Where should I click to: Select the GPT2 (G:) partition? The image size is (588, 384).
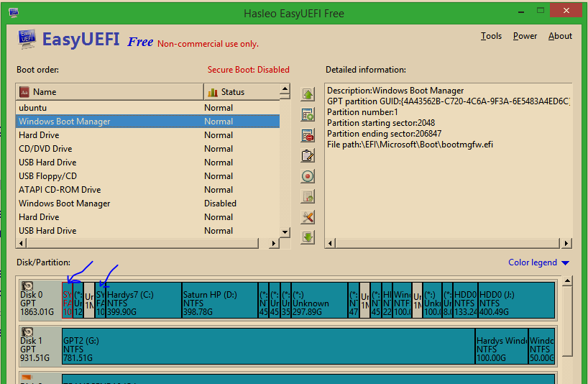[269, 347]
